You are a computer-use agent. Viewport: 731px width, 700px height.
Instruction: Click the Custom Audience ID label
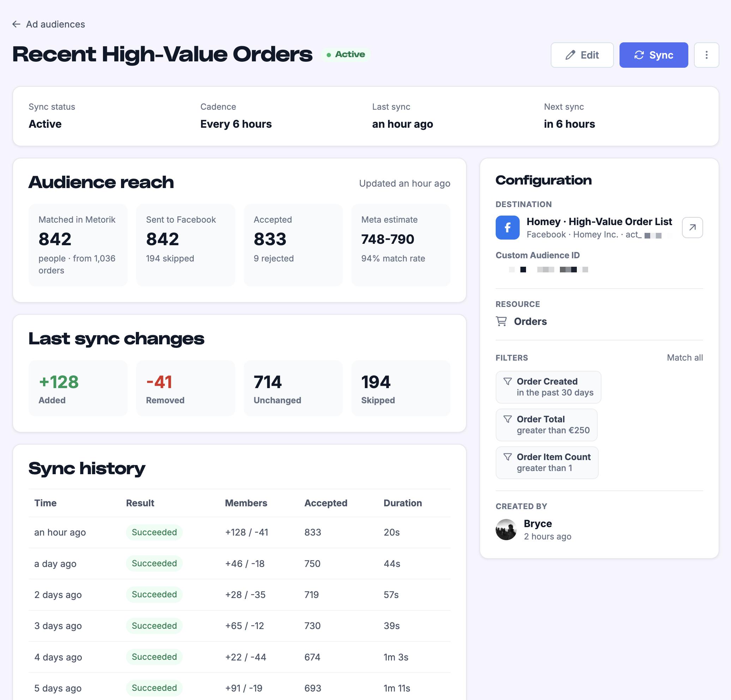click(x=537, y=255)
